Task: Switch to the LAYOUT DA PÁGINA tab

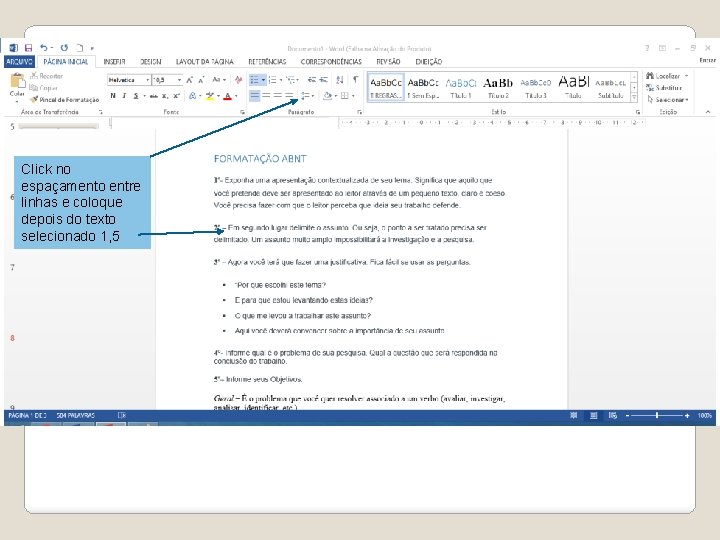Action: click(x=205, y=62)
